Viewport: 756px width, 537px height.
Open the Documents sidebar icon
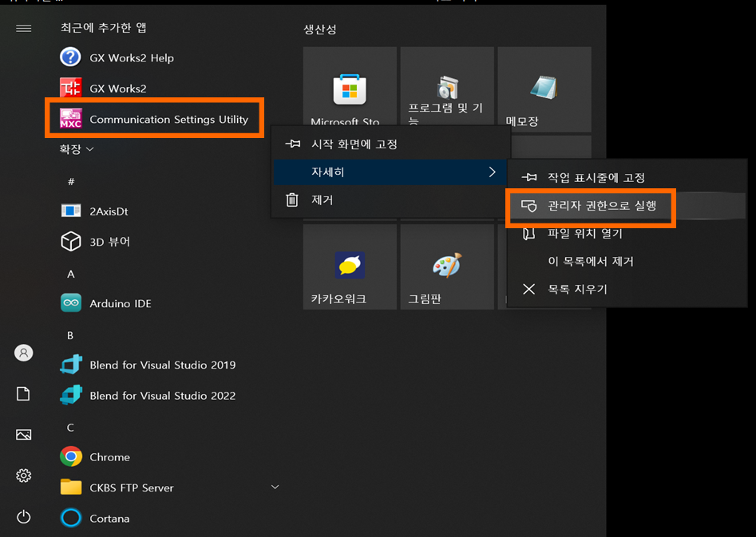click(23, 394)
